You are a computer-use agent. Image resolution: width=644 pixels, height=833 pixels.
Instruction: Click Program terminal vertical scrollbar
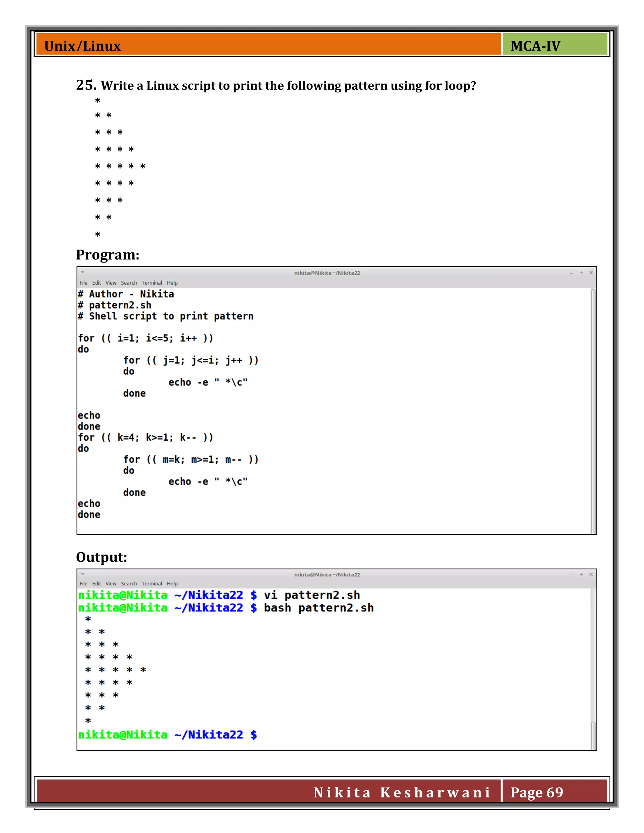tap(593, 411)
